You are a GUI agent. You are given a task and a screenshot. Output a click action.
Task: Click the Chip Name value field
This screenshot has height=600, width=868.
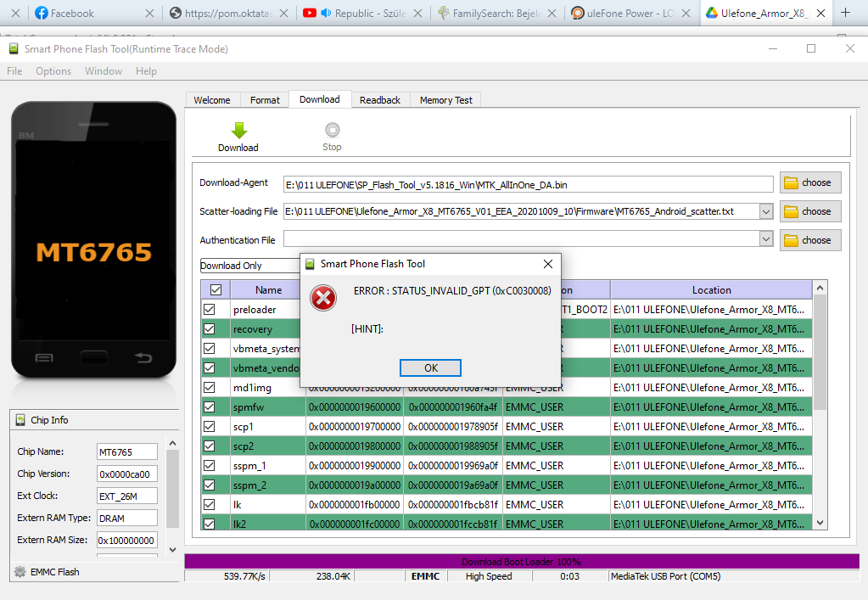click(x=126, y=452)
